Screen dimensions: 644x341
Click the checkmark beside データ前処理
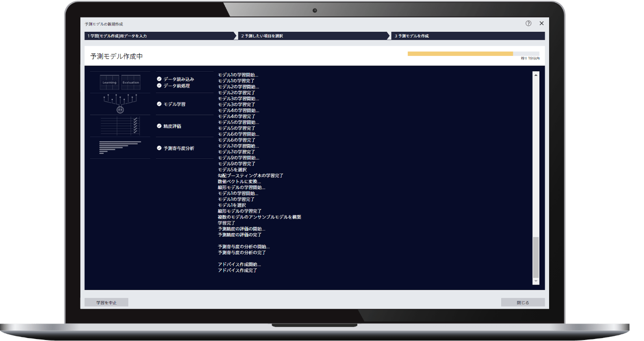coord(159,86)
